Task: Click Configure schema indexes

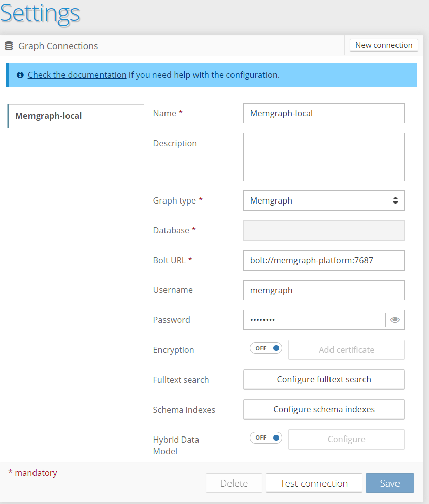Action: [x=324, y=410]
